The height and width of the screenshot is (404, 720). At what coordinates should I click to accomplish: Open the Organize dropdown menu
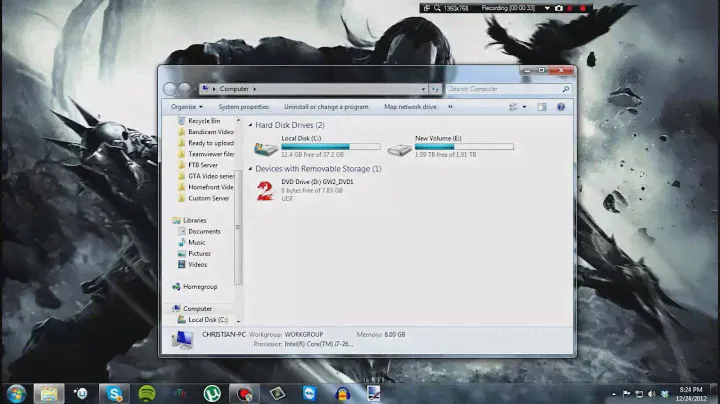tap(186, 106)
